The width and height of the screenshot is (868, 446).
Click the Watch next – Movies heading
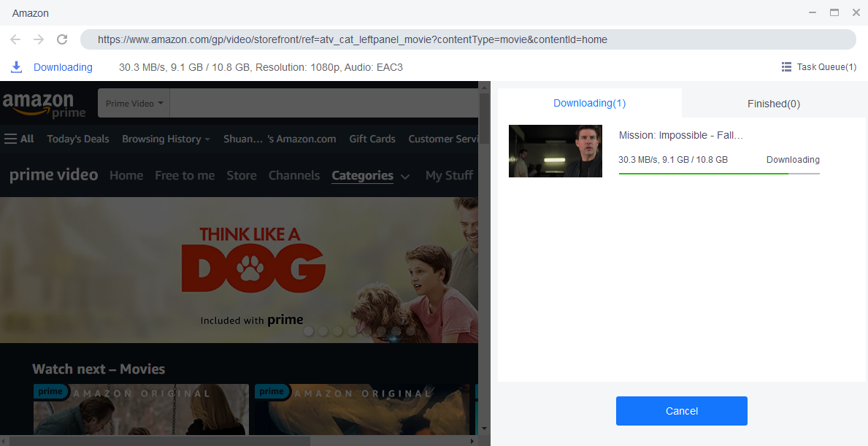[x=99, y=369]
